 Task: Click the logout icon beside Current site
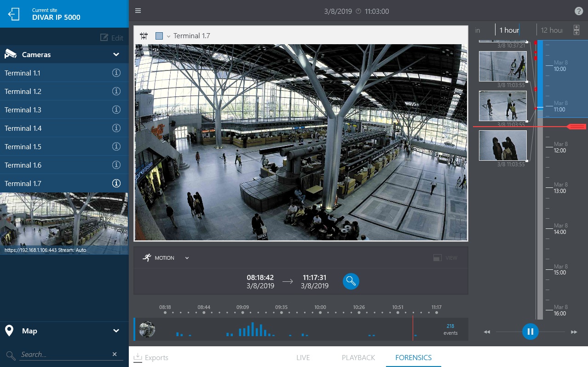coord(14,14)
